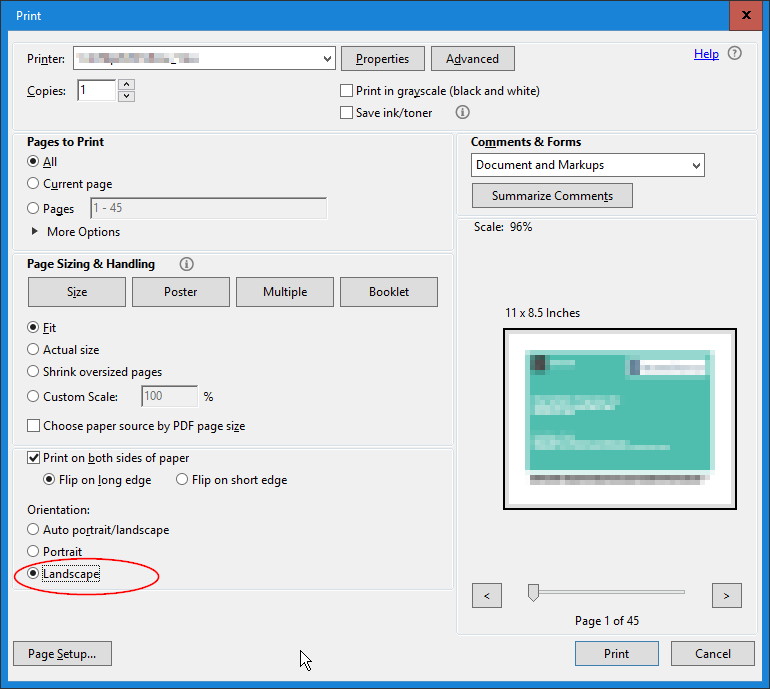Select Flip on short edge
This screenshot has width=770, height=689.
click(182, 479)
